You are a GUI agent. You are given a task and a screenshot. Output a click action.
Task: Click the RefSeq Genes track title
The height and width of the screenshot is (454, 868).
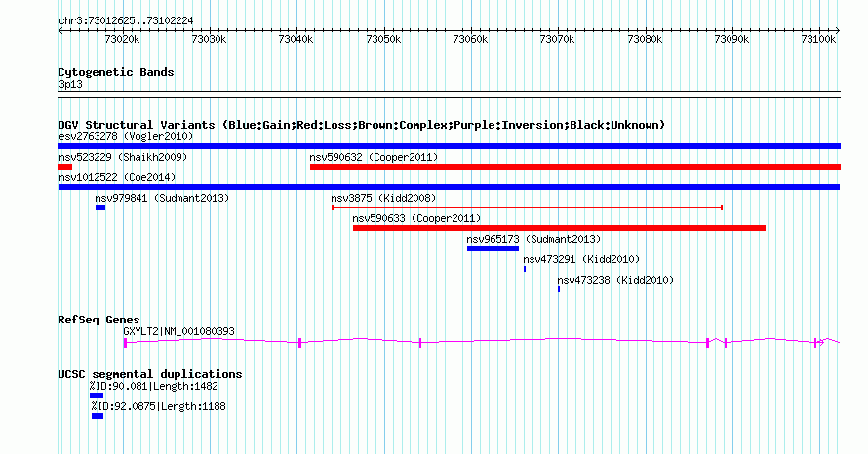coord(99,320)
